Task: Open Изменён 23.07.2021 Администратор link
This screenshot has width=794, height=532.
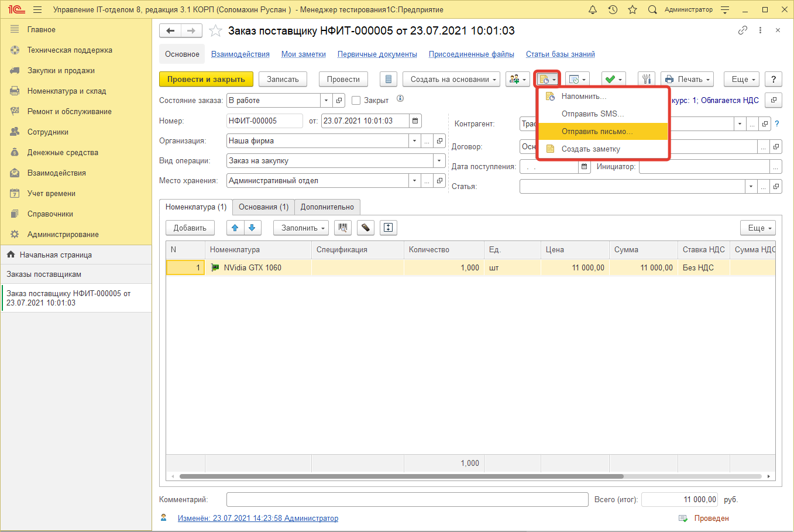Action: tap(257, 519)
